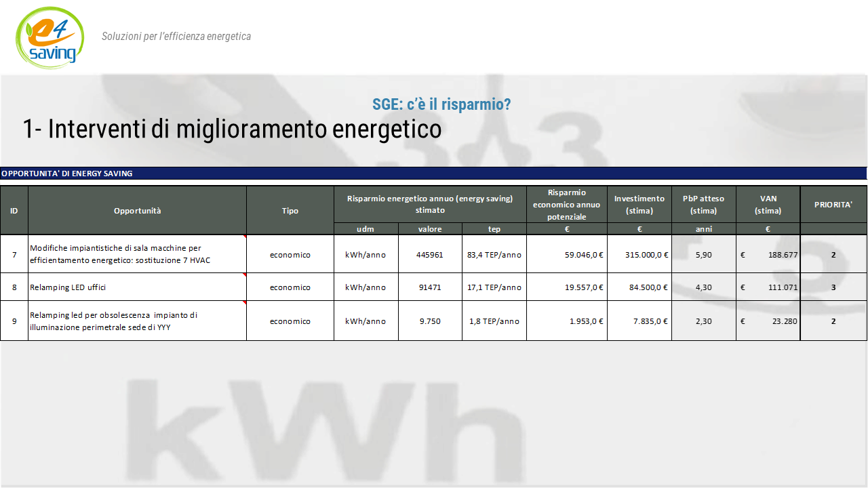Image resolution: width=868 pixels, height=488 pixels.
Task: Click the '1,8 TEP/anno' cell
Action: click(494, 321)
